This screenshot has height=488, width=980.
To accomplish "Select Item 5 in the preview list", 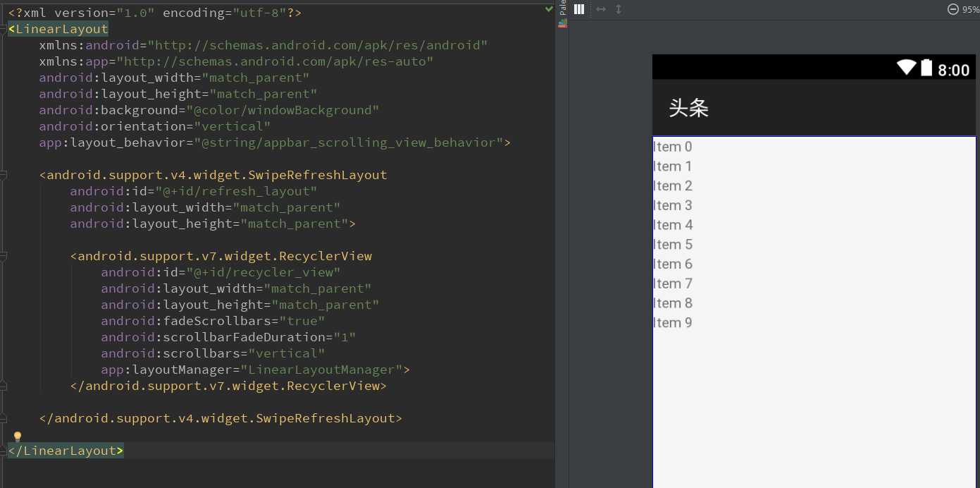I will (x=673, y=244).
